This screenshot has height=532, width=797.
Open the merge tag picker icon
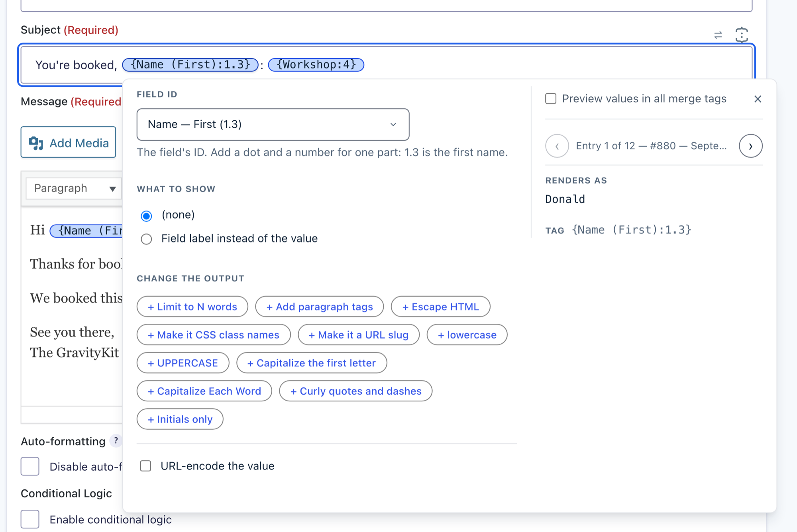pyautogui.click(x=742, y=35)
